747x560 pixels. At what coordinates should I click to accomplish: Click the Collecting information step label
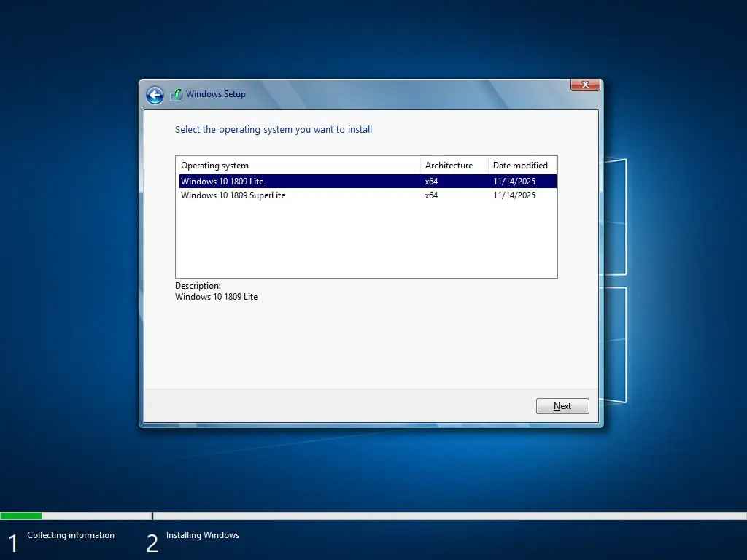(x=71, y=535)
